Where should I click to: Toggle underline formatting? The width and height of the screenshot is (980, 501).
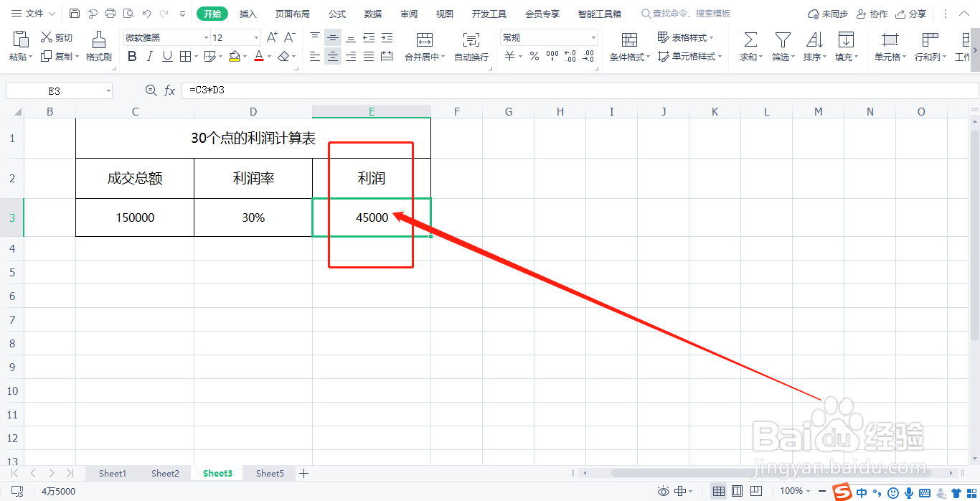pyautogui.click(x=166, y=55)
